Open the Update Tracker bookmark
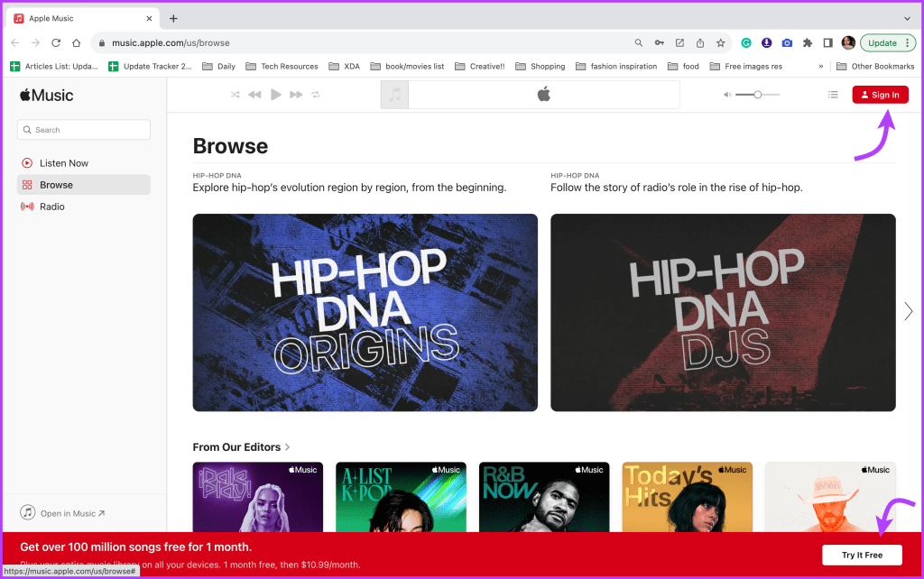 (151, 66)
